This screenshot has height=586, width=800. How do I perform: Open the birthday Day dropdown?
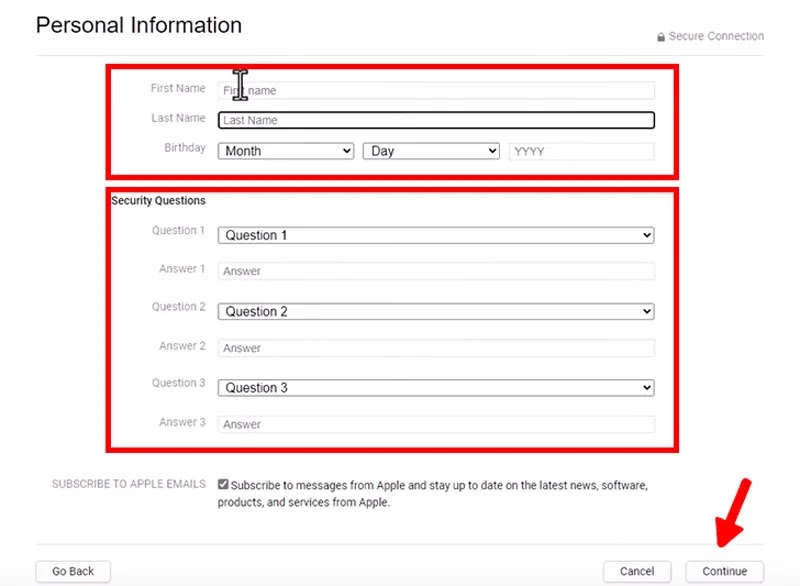(x=431, y=151)
